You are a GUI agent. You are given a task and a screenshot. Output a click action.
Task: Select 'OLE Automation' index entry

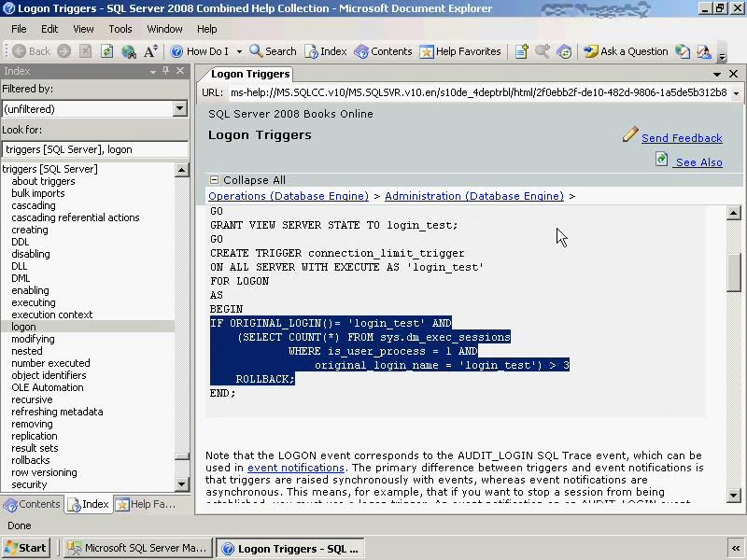pyautogui.click(x=48, y=387)
